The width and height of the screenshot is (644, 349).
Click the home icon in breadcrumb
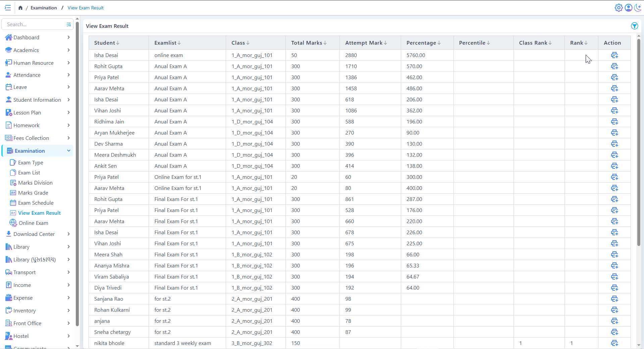click(20, 8)
